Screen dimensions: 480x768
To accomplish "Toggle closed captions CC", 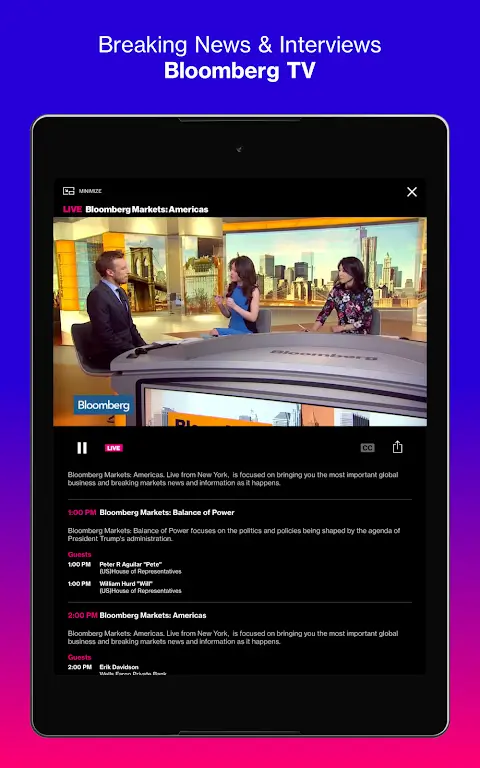I will 367,448.
